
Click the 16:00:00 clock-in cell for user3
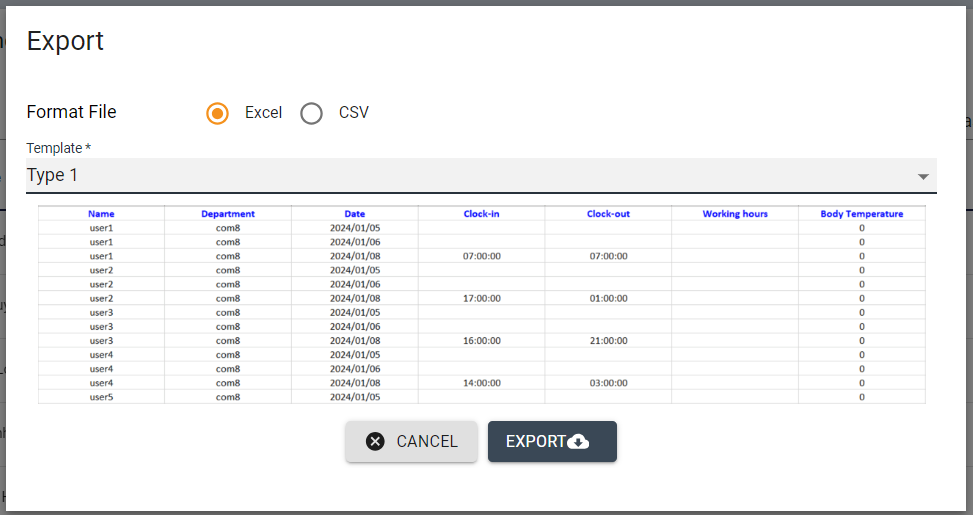481,341
